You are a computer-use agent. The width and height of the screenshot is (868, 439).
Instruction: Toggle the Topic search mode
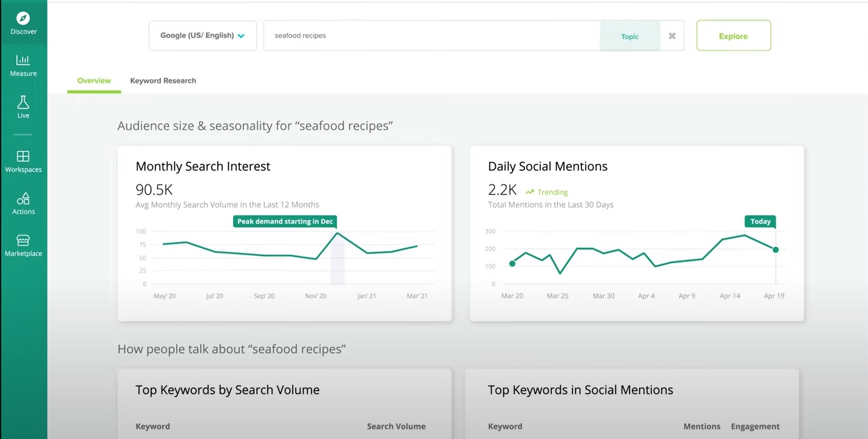629,36
